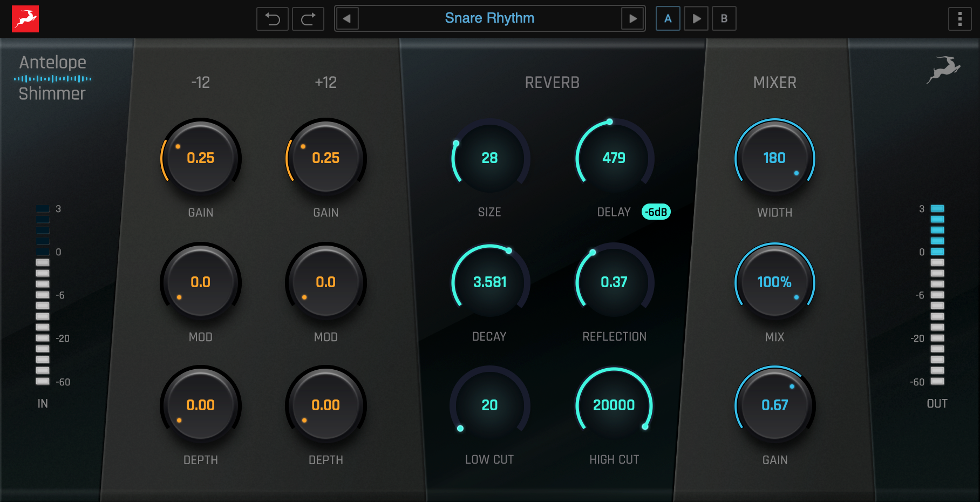Click the -12 pitch Gain knob

(x=200, y=158)
